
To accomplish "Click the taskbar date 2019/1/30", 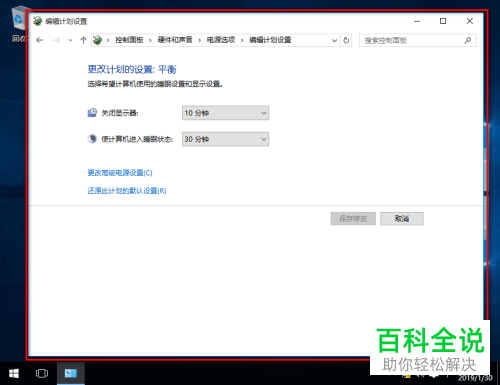I will [x=475, y=378].
